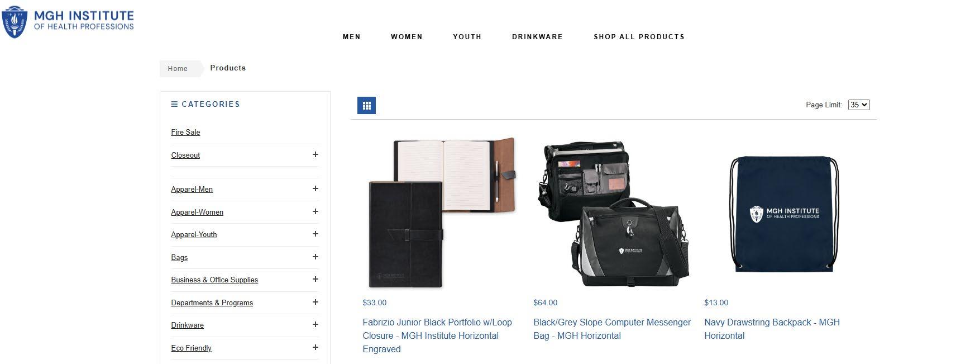Image resolution: width=980 pixels, height=364 pixels.
Task: Expand Drinkware sidebar plus icon
Action: point(315,324)
